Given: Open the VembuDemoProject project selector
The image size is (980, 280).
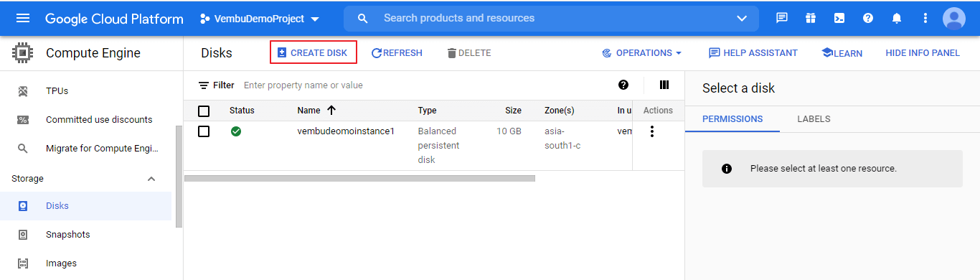Looking at the screenshot, I should click(260, 19).
